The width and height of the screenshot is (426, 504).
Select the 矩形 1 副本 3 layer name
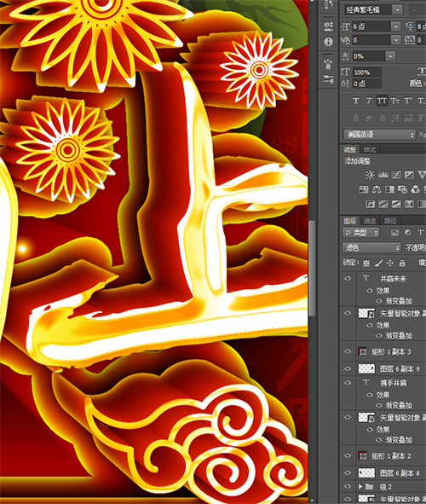[x=391, y=351]
